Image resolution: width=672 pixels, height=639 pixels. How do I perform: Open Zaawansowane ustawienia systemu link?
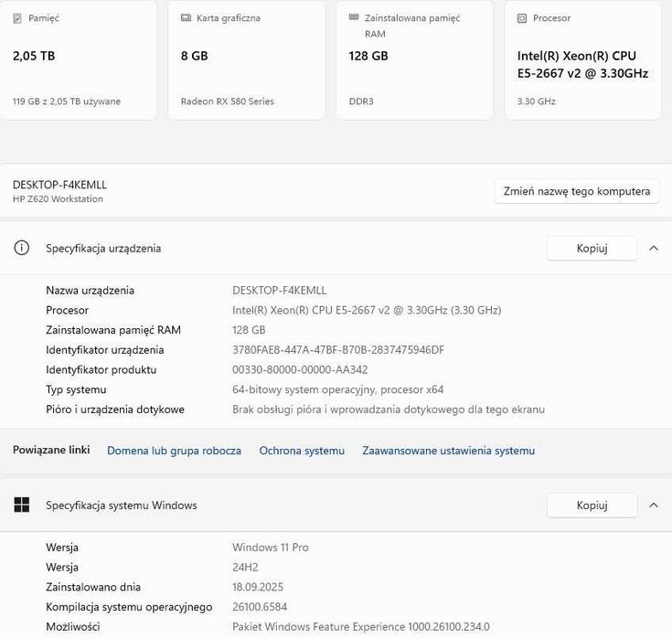448,451
